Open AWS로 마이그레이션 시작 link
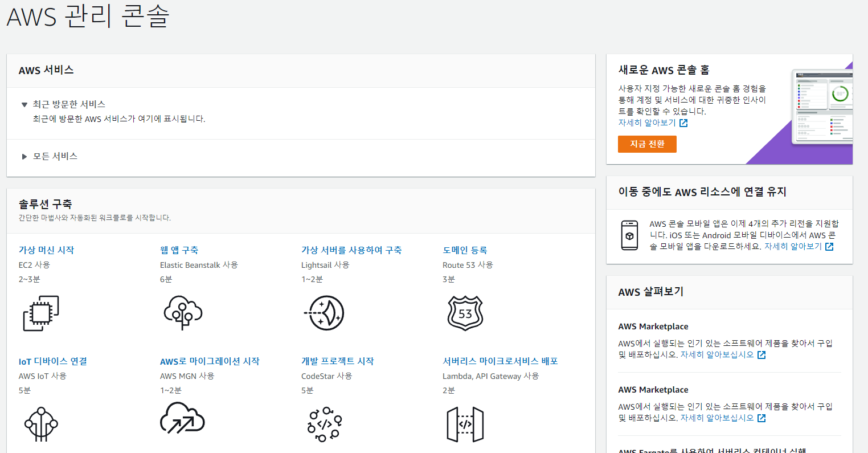Viewport: 868px width, 453px height. click(x=210, y=361)
